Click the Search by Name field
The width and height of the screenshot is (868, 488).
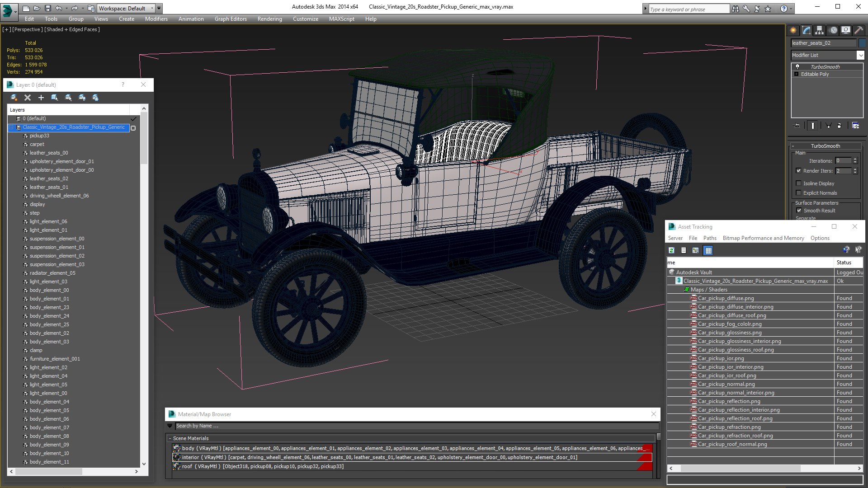416,426
